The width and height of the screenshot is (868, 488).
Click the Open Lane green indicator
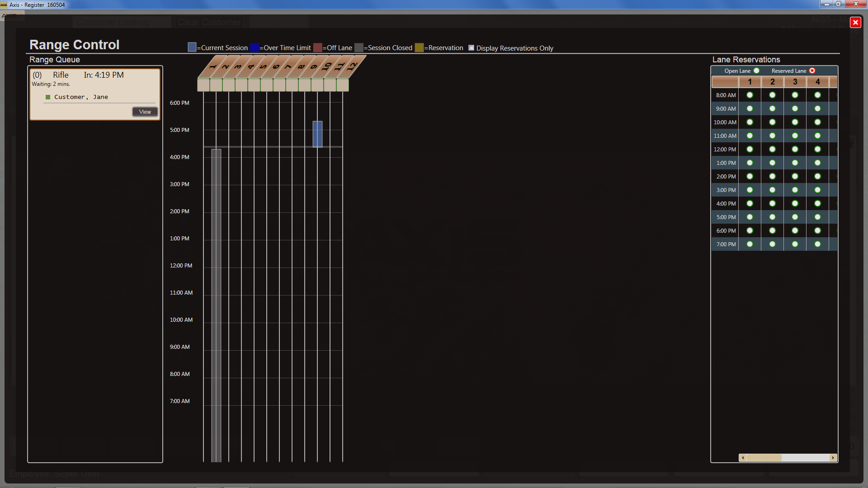point(756,70)
